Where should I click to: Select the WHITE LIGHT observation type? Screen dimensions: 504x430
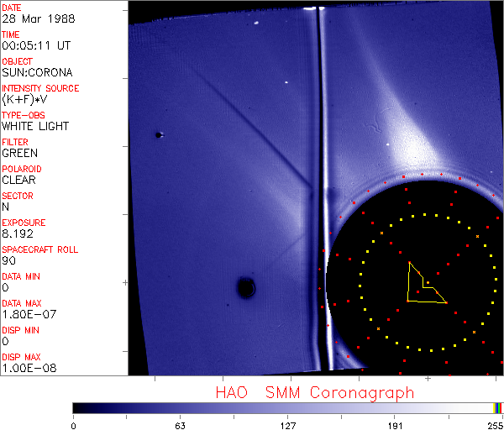coord(35,126)
